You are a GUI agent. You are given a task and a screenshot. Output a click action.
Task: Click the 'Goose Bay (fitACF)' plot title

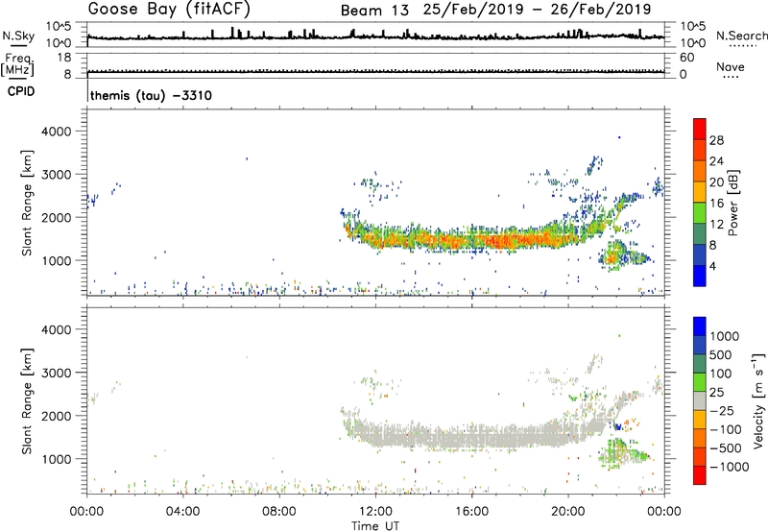point(169,10)
